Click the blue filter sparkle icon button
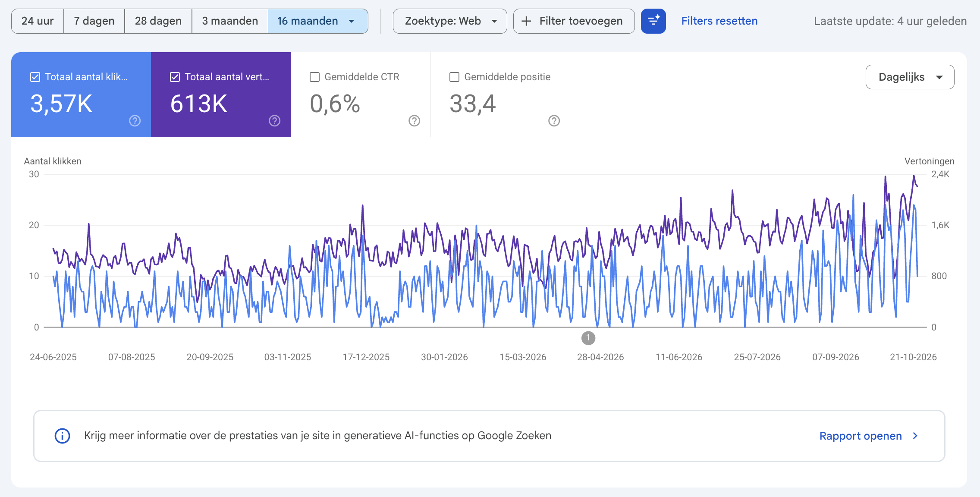 pyautogui.click(x=653, y=21)
